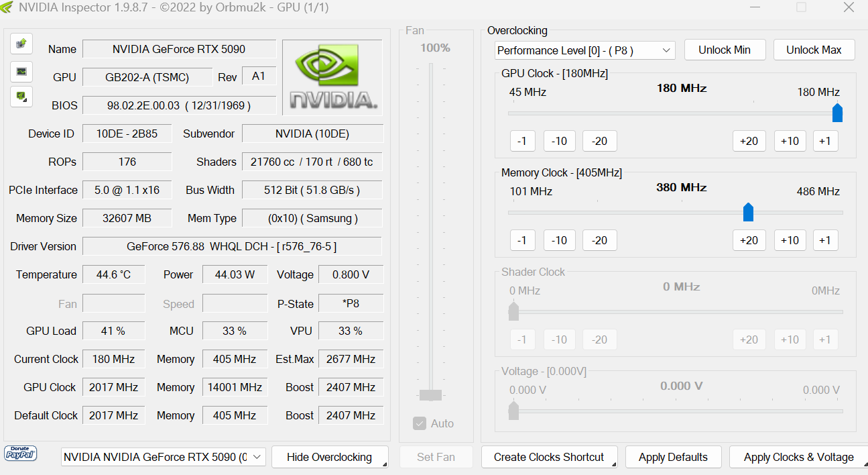Click Bus Width value 512 Bit
The width and height of the screenshot is (868, 475).
(312, 190)
